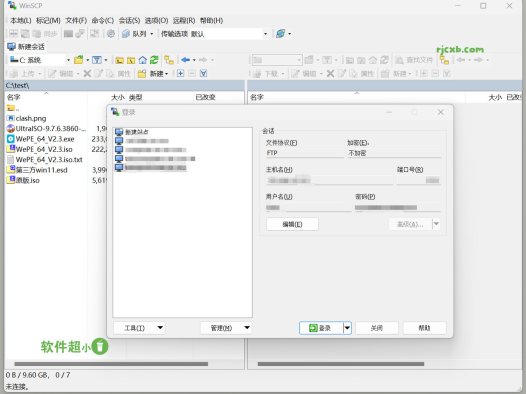Click the local home directory icon
This screenshot has height=394, width=526.
click(143, 60)
